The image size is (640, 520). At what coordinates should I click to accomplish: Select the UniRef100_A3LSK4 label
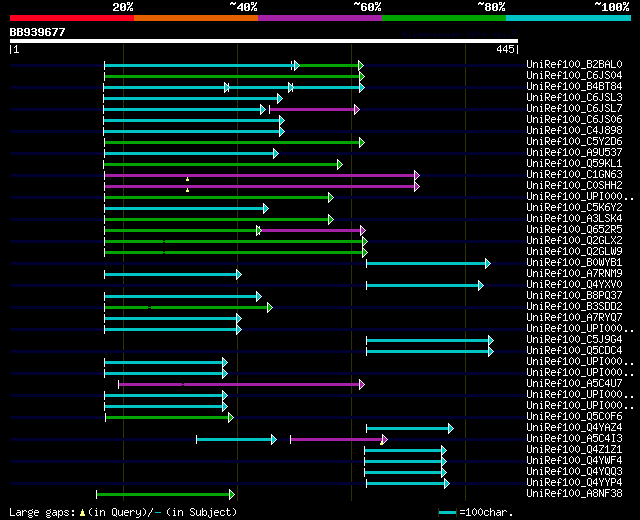[574, 218]
